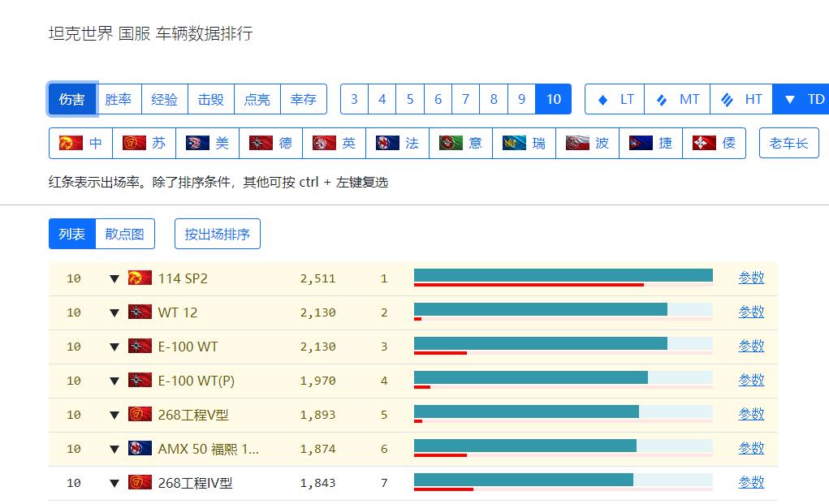Enable the tier 5 filter
Viewport: 829px width, 504px height.
pos(410,99)
